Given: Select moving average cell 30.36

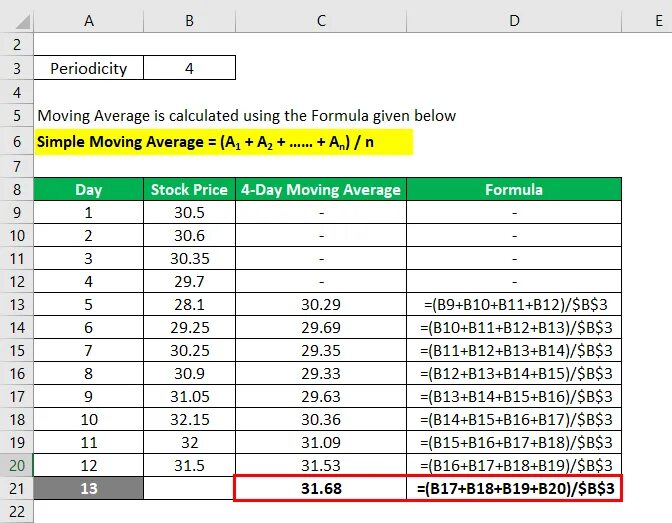Looking at the screenshot, I should [321, 419].
